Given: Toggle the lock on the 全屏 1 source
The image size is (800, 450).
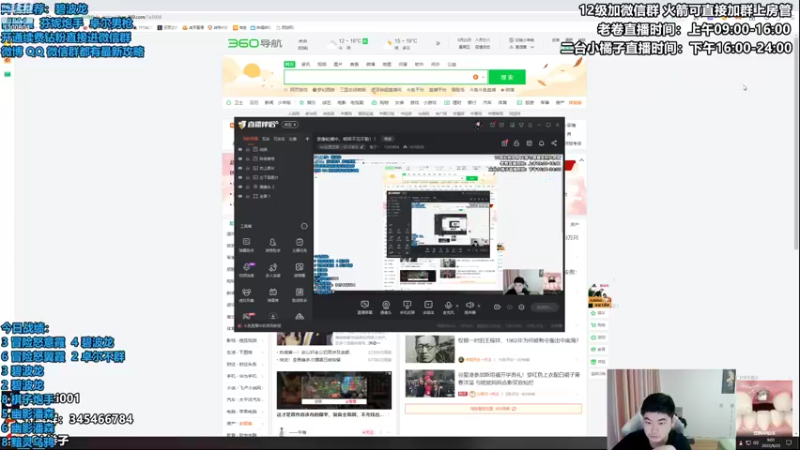Looking at the screenshot, I should click(248, 196).
